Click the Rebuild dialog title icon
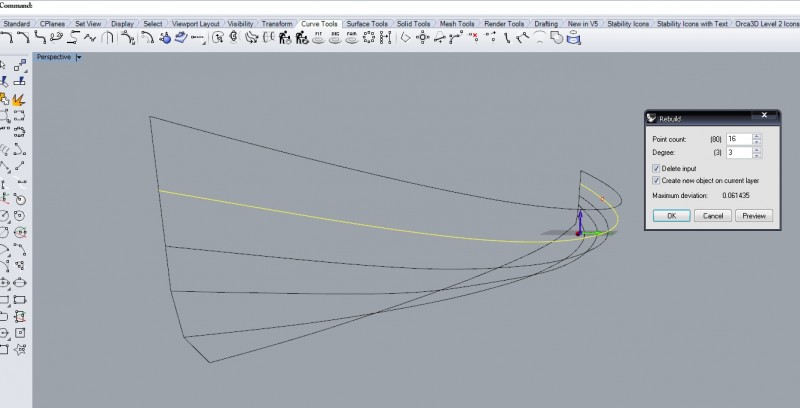The image size is (800, 408). pos(652,117)
